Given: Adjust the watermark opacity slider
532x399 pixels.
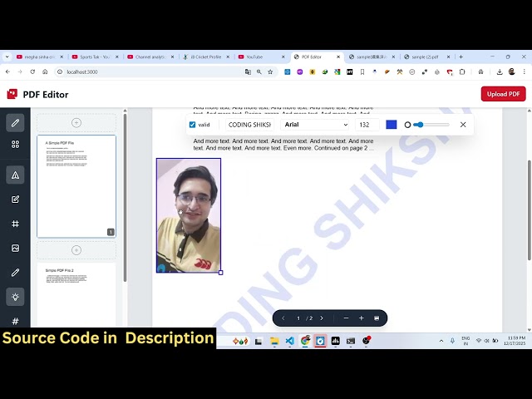Looking at the screenshot, I should coord(431,125).
